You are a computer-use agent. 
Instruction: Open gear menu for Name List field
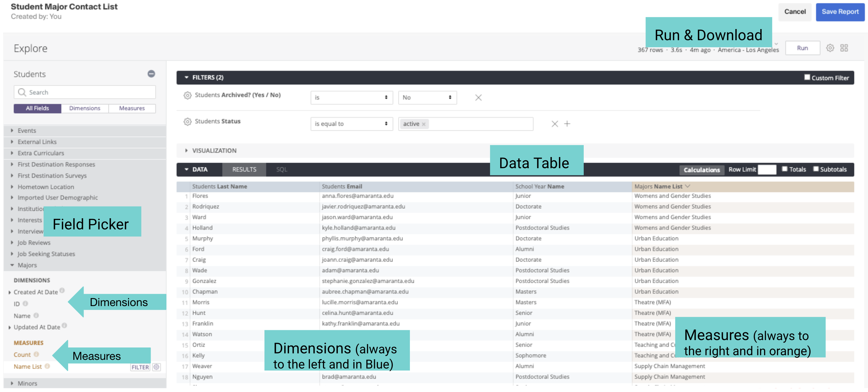(x=156, y=367)
